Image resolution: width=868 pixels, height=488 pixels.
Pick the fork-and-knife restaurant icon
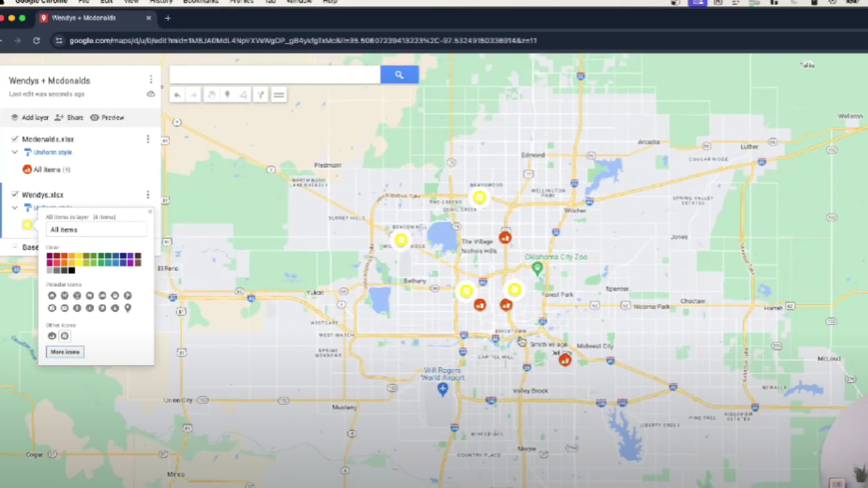[x=65, y=296]
